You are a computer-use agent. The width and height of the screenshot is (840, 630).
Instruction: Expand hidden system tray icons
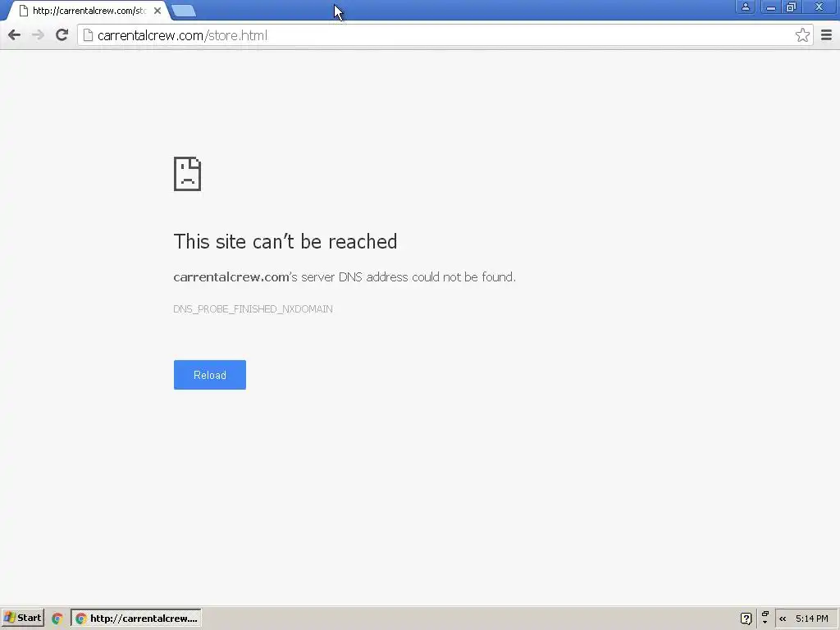[x=783, y=619]
